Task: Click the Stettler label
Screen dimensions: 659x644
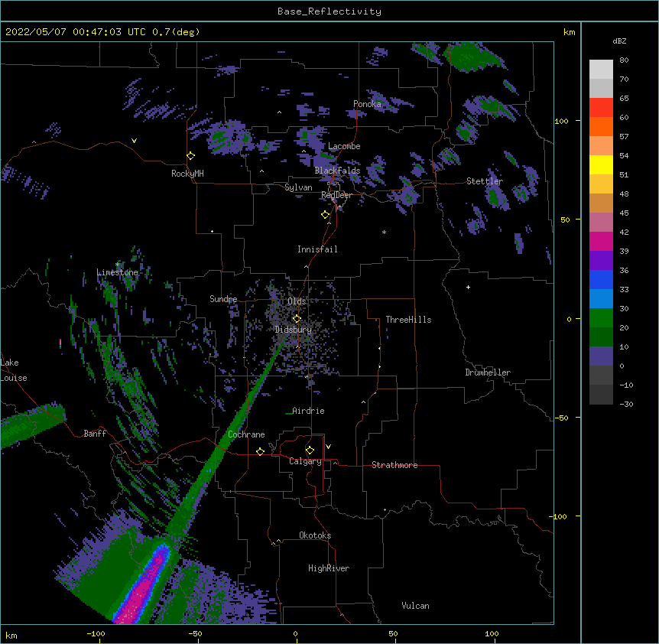Action: (x=485, y=181)
